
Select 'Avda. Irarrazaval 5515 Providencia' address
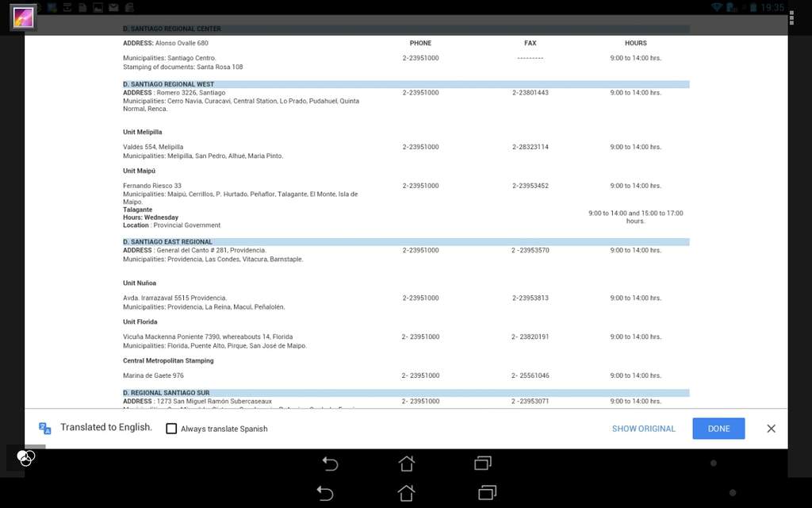[175, 298]
